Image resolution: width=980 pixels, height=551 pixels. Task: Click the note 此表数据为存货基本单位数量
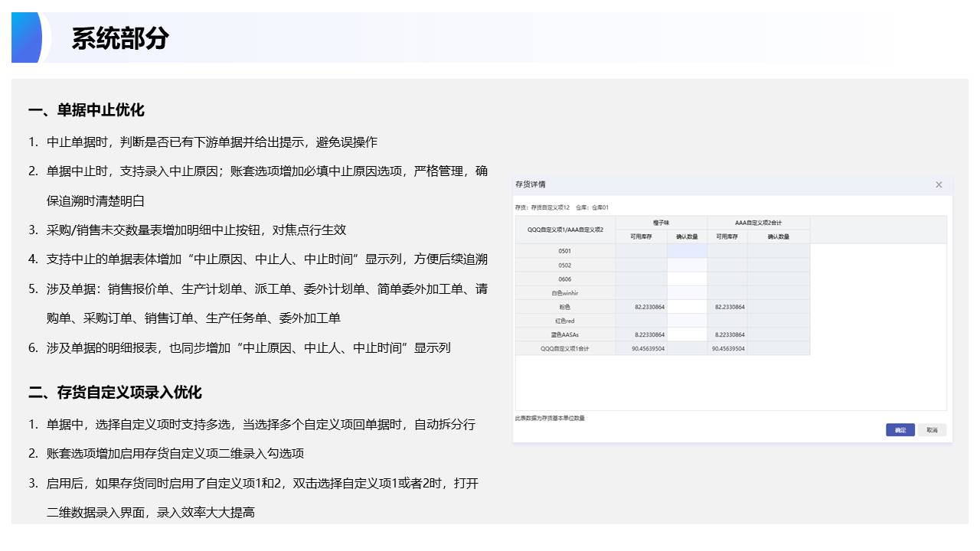coord(550,418)
